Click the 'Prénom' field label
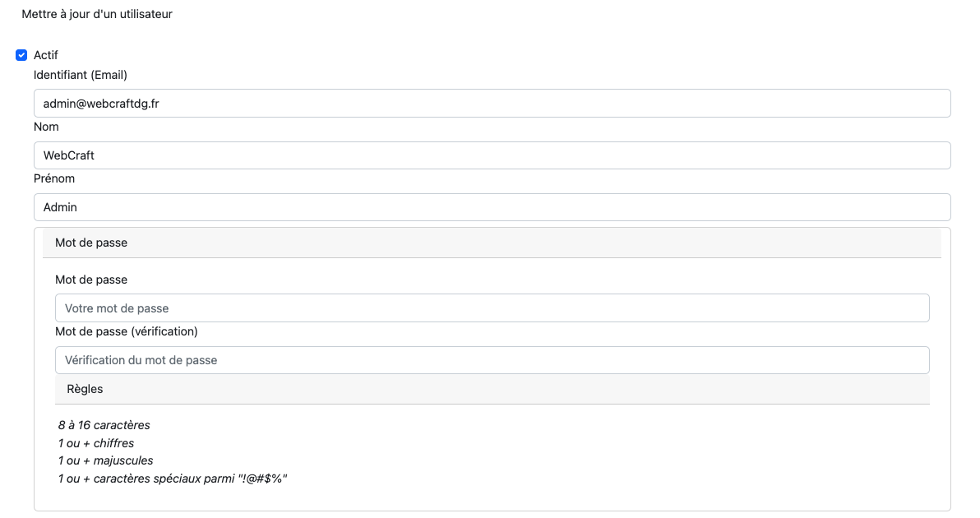 (x=54, y=178)
